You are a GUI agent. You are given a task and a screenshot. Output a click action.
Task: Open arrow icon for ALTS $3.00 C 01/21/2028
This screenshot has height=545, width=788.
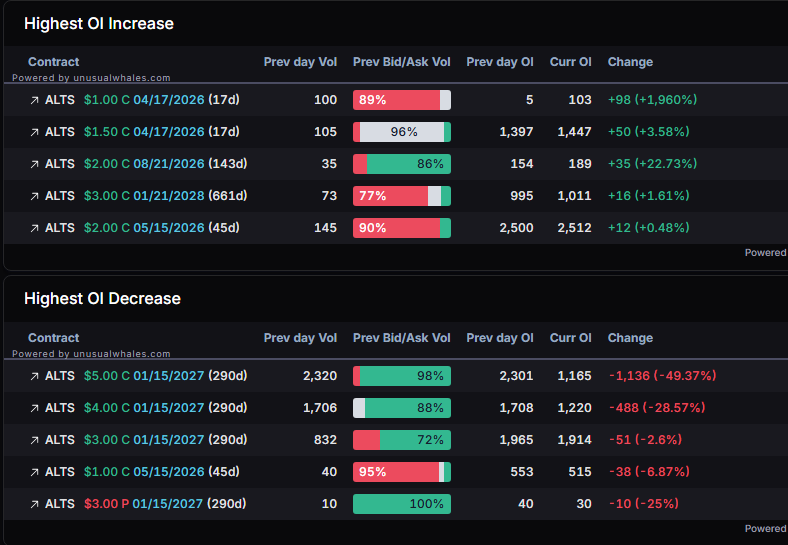34,197
